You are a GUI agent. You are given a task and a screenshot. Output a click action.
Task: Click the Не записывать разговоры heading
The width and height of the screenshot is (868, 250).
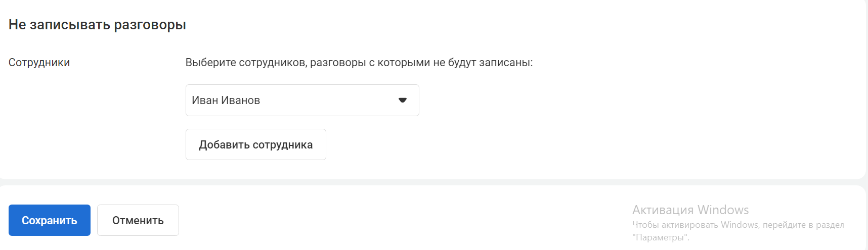tap(97, 25)
